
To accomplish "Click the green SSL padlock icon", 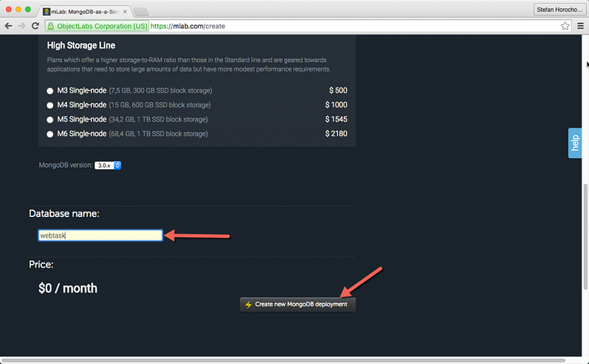I will [x=51, y=26].
